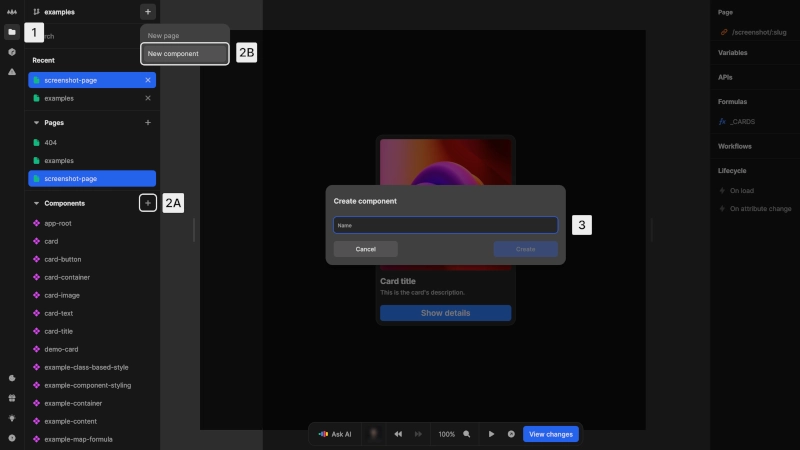Open the APIs section
Image resolution: width=800 pixels, height=450 pixels.
(725, 78)
